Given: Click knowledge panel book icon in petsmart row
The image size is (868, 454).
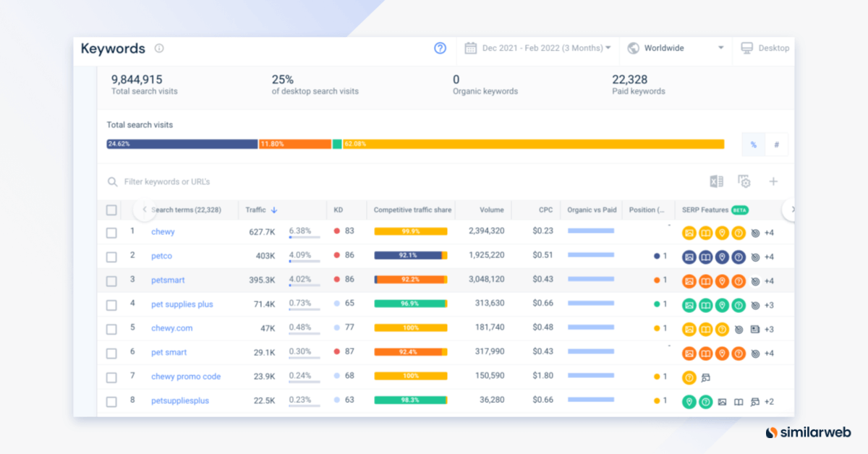Looking at the screenshot, I should tap(706, 280).
